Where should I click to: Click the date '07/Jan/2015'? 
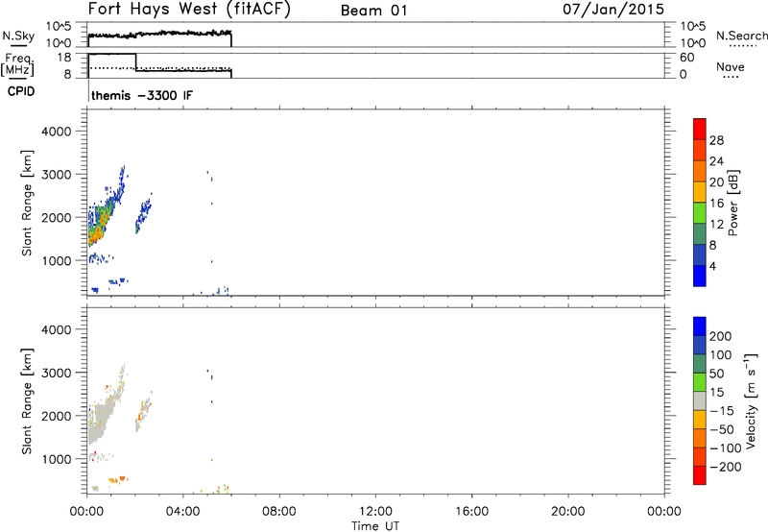613,10
